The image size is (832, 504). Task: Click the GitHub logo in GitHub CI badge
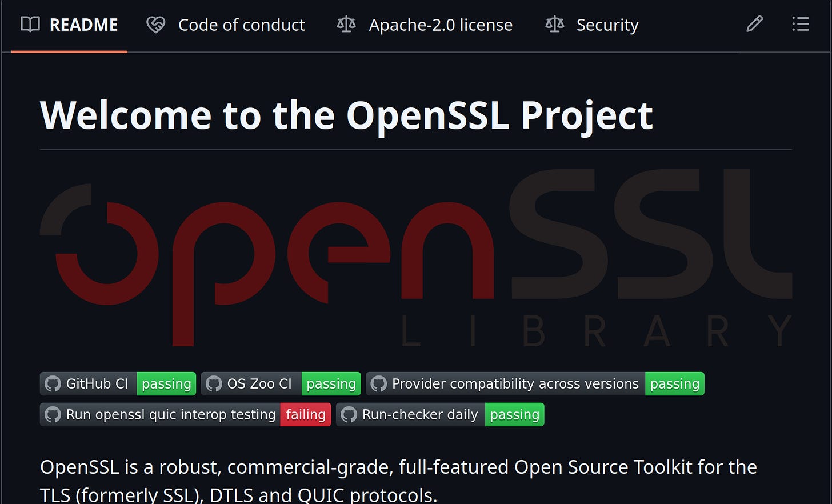click(53, 383)
